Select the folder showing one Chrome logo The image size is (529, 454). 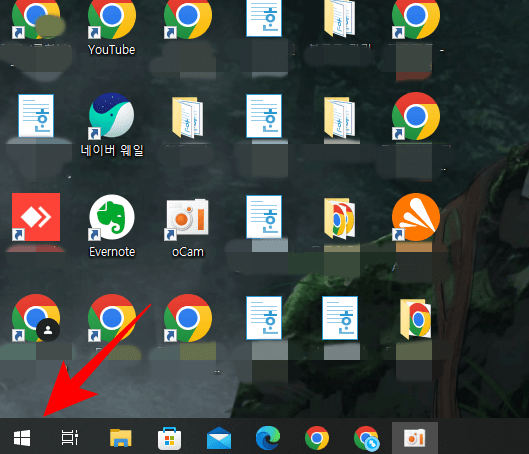[416, 319]
